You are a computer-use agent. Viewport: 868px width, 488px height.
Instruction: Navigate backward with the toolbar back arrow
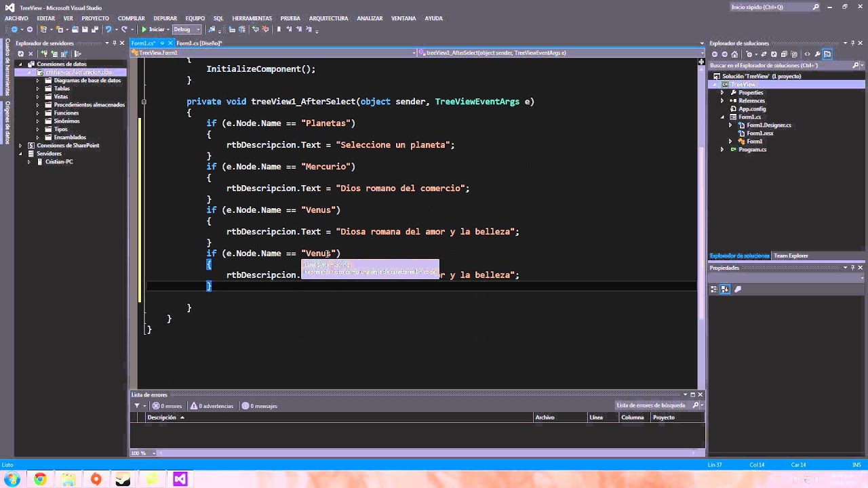(14, 30)
